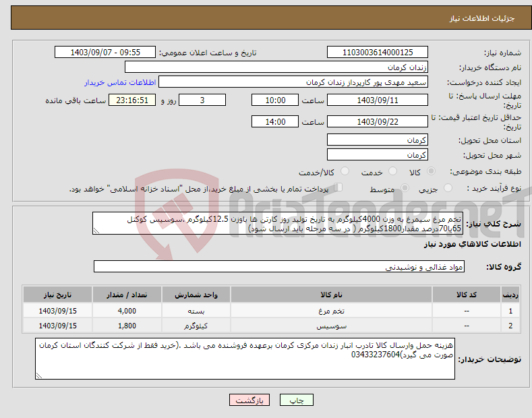Click the جزئیات اطلاعات نیاز page title
This screenshot has width=532, height=418.
[482, 18]
